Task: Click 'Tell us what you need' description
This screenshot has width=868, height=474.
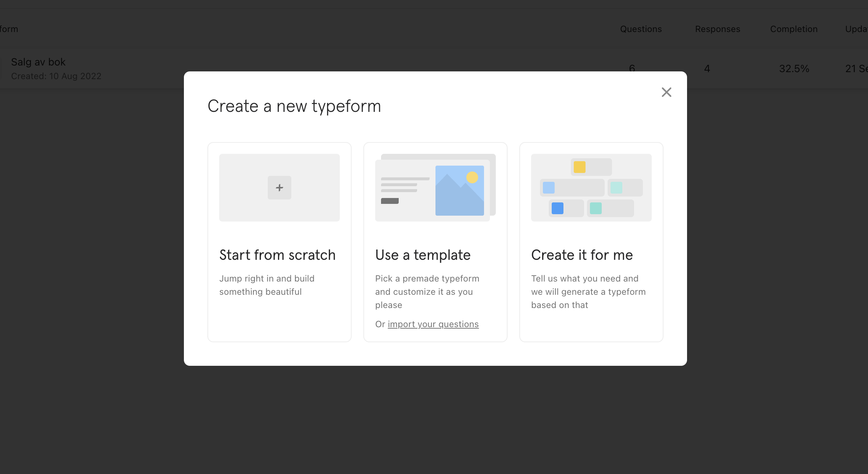Action: (x=588, y=292)
